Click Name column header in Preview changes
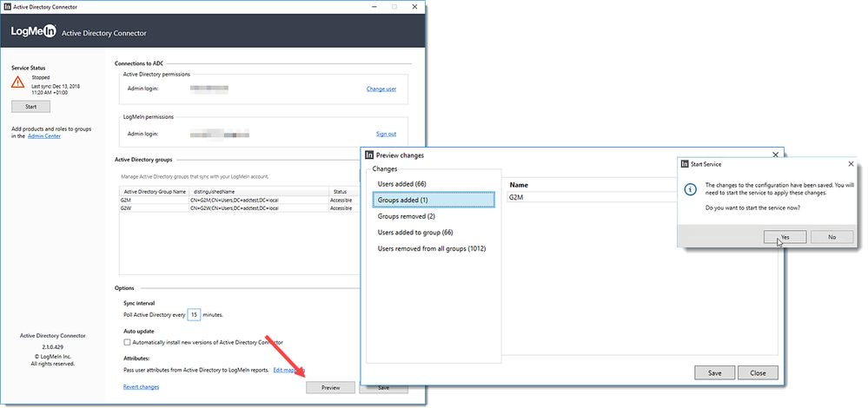 click(520, 185)
